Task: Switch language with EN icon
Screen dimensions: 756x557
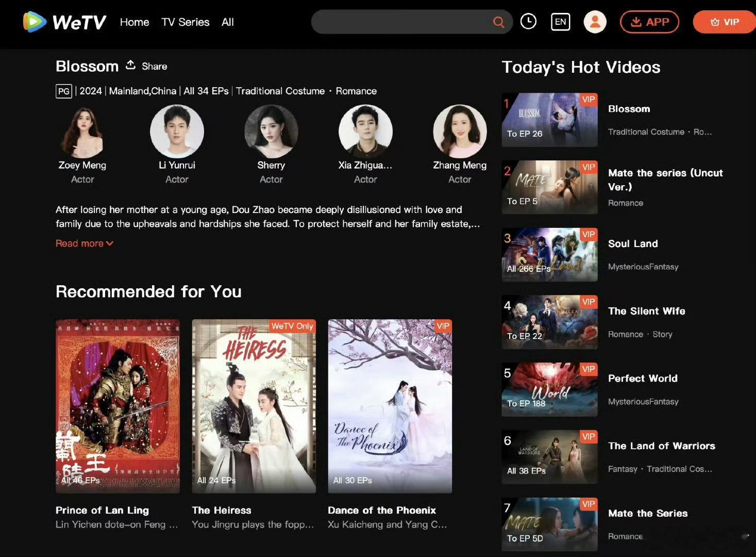Action: pyautogui.click(x=560, y=22)
